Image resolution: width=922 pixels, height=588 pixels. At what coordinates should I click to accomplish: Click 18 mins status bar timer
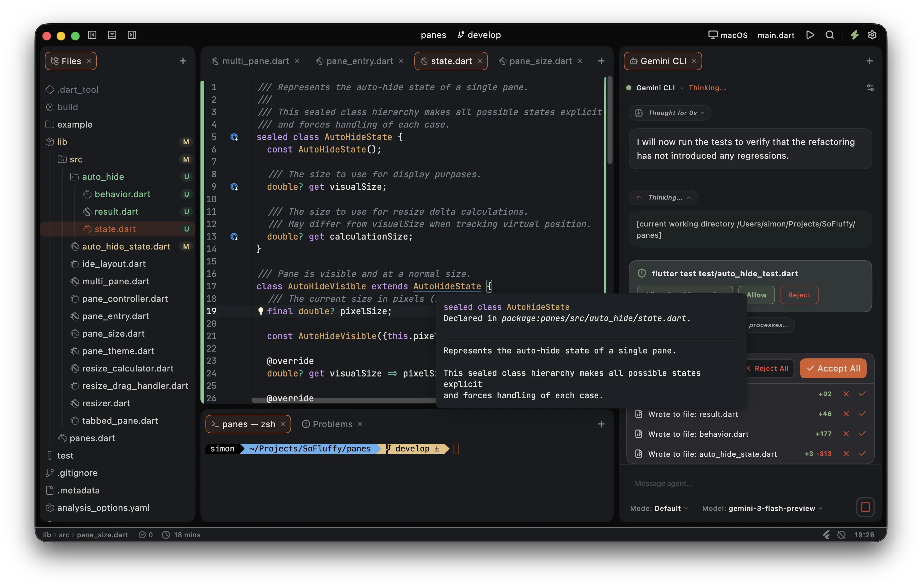(181, 535)
